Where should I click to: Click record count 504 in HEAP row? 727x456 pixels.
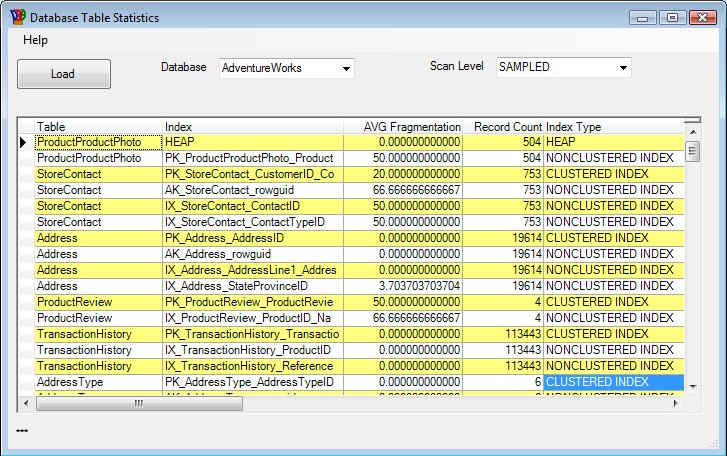pos(503,142)
